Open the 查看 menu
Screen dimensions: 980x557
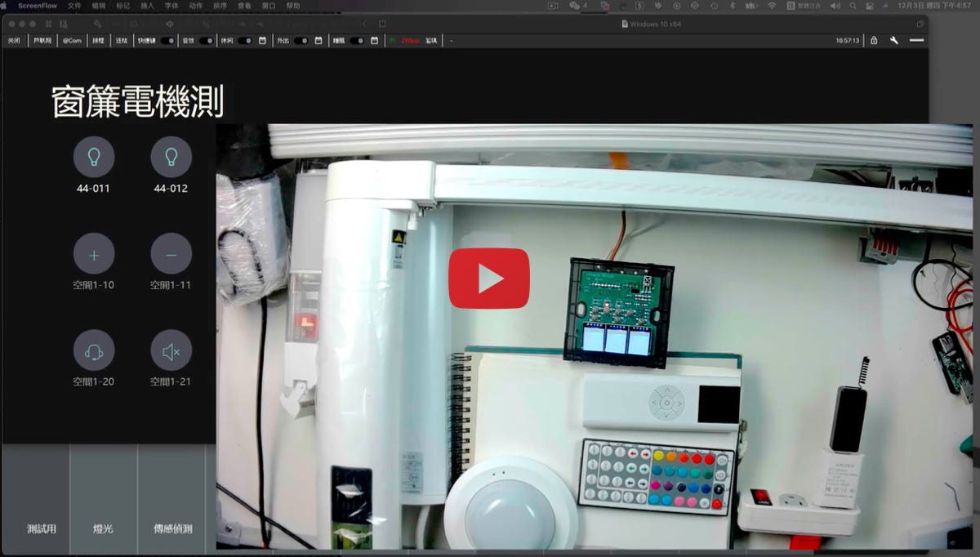(x=244, y=5)
